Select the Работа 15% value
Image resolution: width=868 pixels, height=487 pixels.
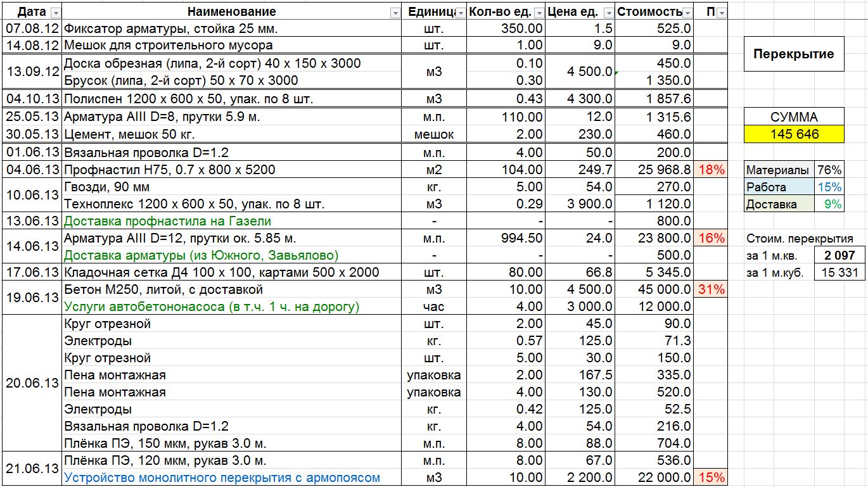(829, 187)
